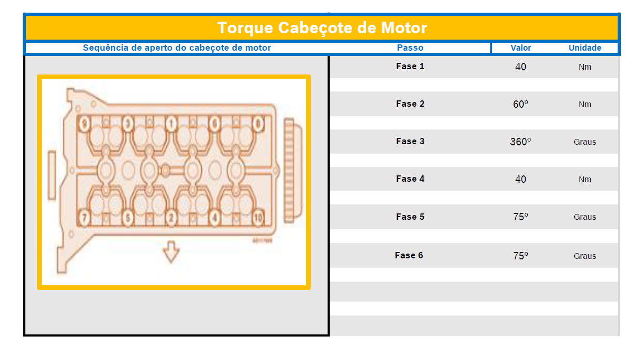Viewport: 643px width, 364px height.
Task: Click 'Sequência de aperto do cabeçote' header
Action: pos(176,48)
